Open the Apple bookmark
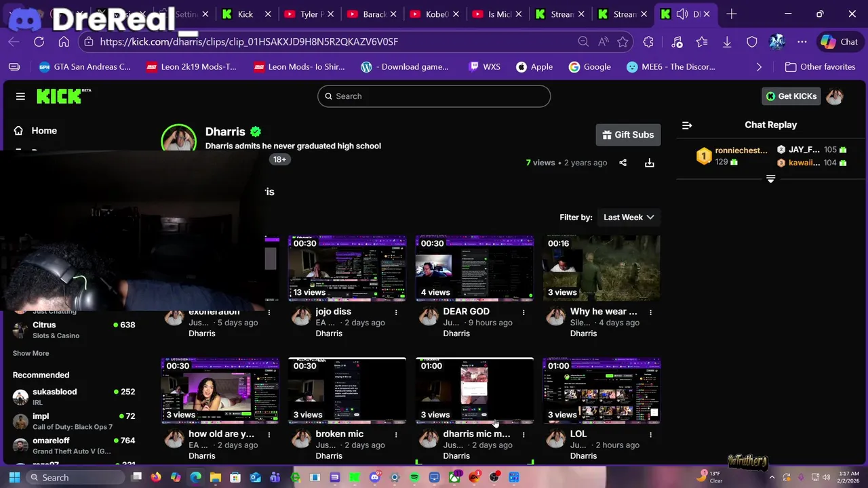Screen dimensions: 868x488 [x=534, y=67]
